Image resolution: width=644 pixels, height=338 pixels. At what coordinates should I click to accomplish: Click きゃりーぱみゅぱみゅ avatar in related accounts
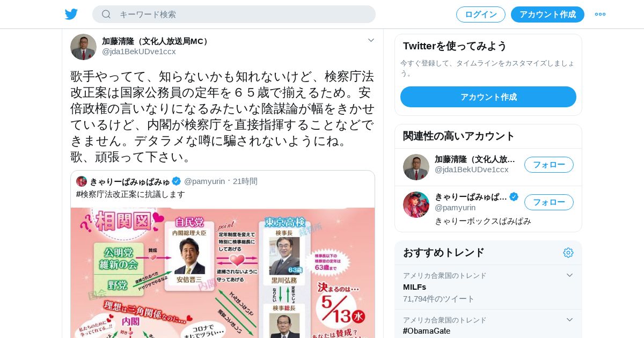tap(416, 204)
